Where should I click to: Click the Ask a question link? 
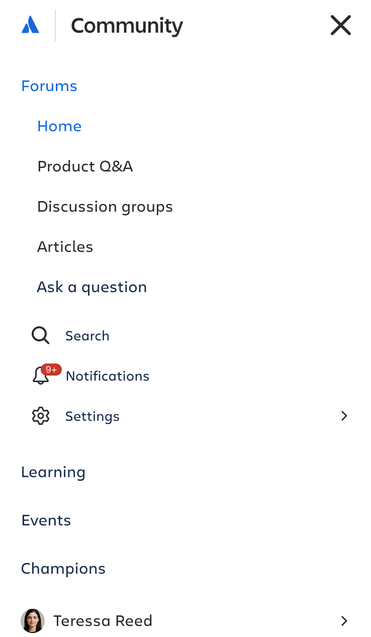point(92,287)
